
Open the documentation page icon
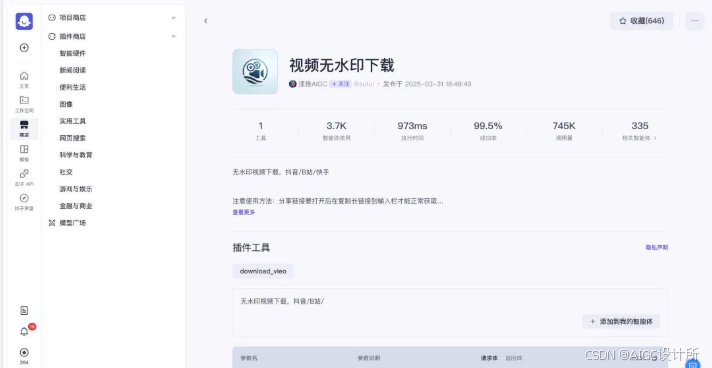tap(24, 311)
